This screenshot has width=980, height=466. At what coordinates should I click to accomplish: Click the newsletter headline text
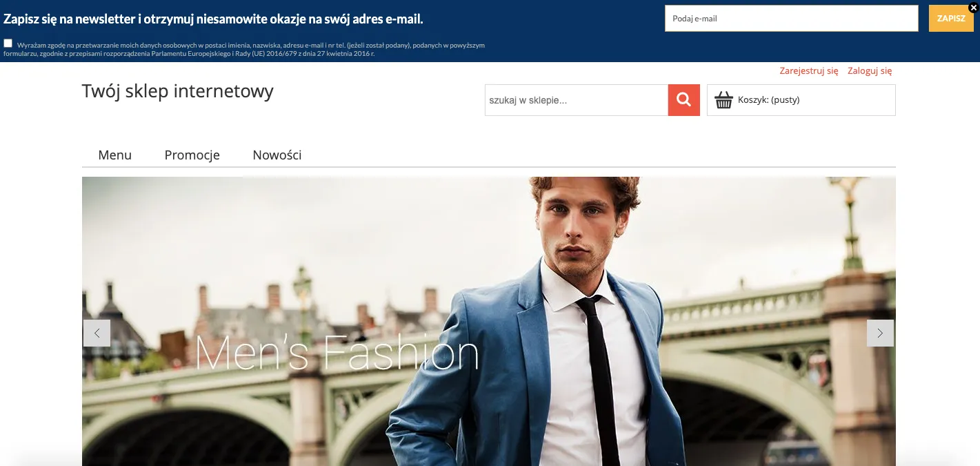tap(214, 19)
